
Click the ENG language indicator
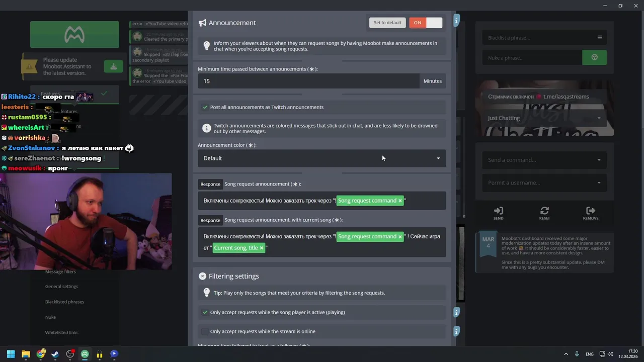[589, 354]
